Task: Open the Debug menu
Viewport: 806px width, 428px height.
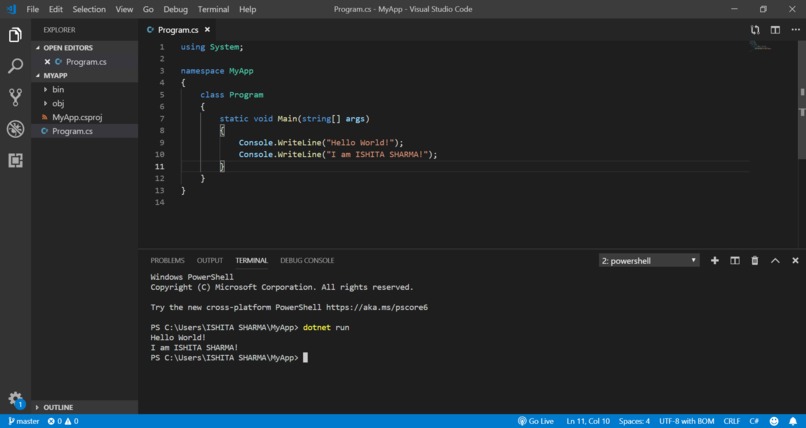Action: coord(175,9)
